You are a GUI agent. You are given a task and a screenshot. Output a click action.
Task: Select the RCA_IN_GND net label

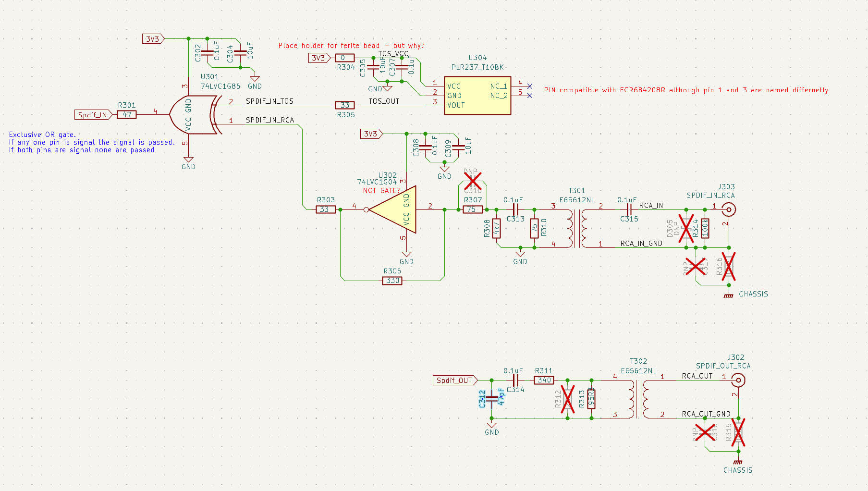641,244
